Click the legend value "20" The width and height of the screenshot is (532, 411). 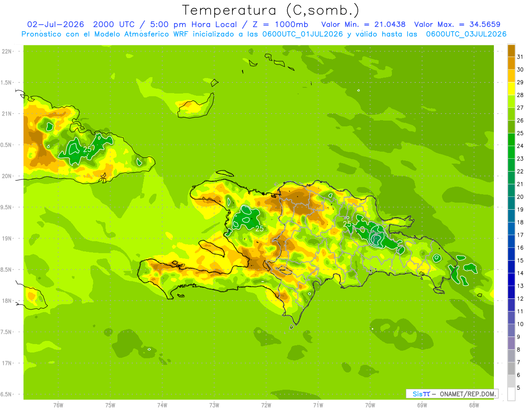click(x=520, y=197)
